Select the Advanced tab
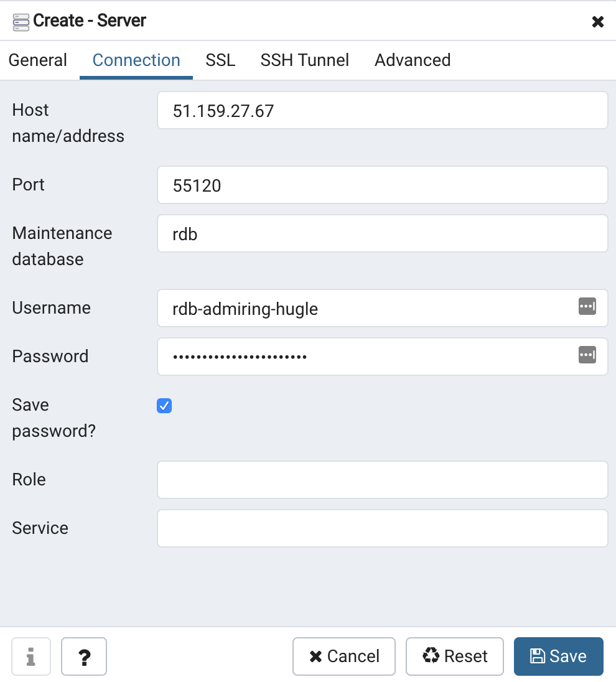Screen dimensions: 616x682 tap(412, 60)
